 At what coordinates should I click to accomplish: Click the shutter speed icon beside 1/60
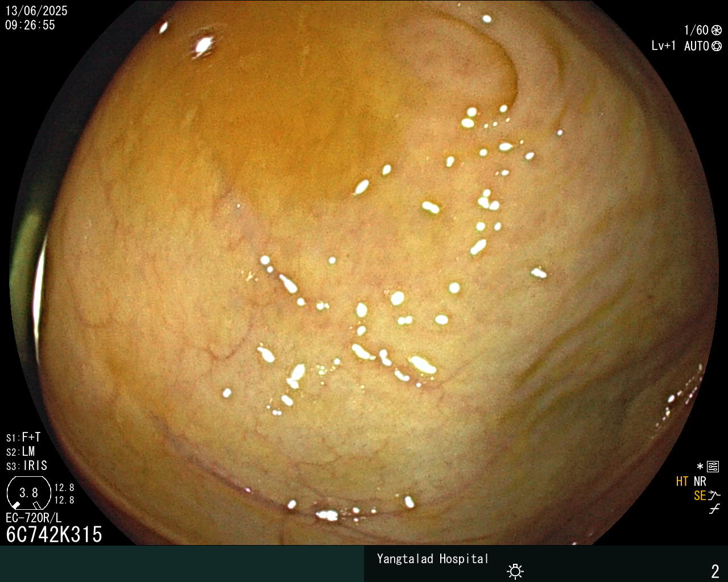[x=717, y=31]
